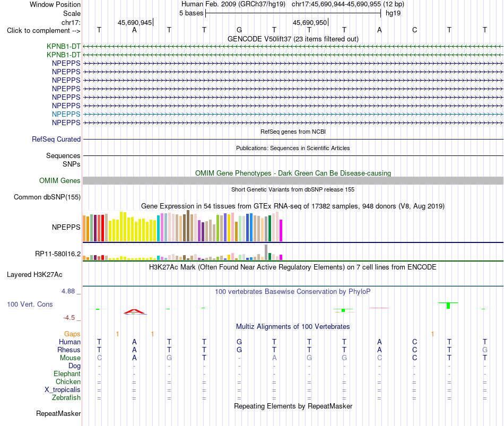Click the Chicken alignment row label
Image resolution: width=504 pixels, height=426 pixels.
pos(68,381)
